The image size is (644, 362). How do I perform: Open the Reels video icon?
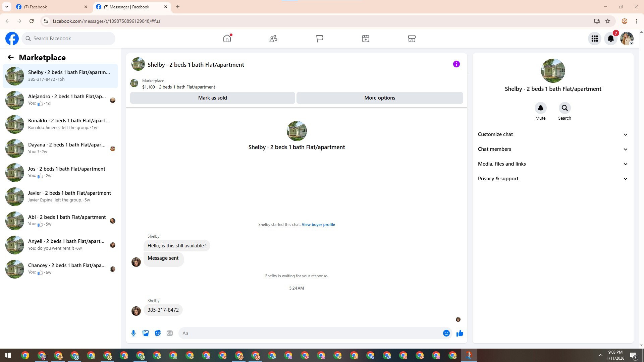click(x=366, y=39)
